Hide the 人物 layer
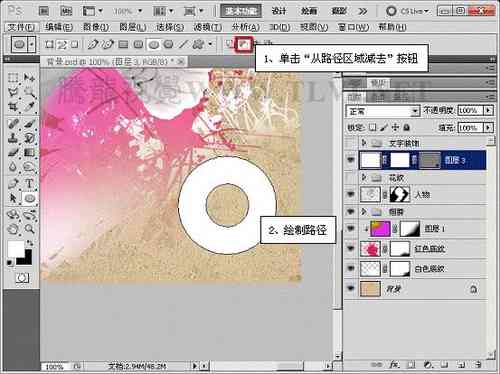Image resolution: width=500 pixels, height=374 pixels. [350, 194]
